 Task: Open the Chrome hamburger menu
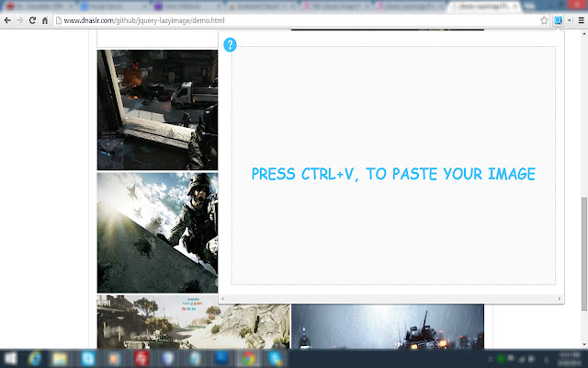(x=582, y=20)
